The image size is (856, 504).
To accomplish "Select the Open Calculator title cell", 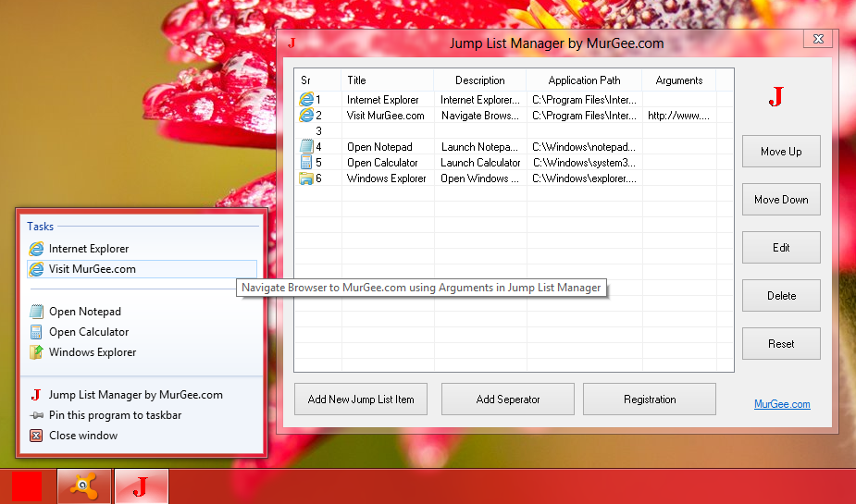I will click(x=388, y=163).
